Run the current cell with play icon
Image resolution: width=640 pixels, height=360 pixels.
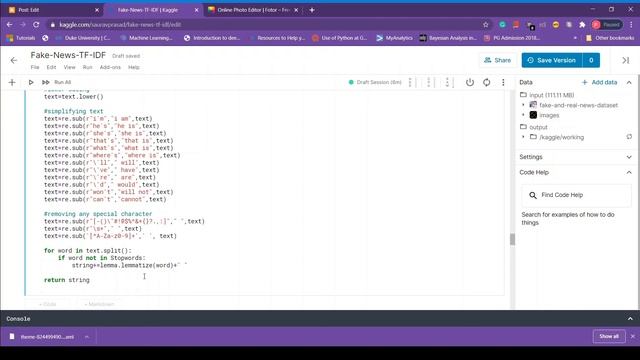[31, 82]
